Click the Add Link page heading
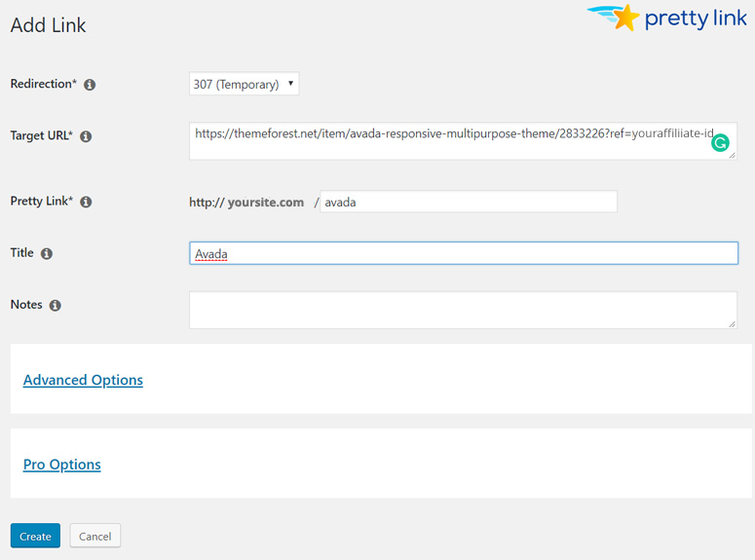The image size is (755, 560). click(48, 25)
